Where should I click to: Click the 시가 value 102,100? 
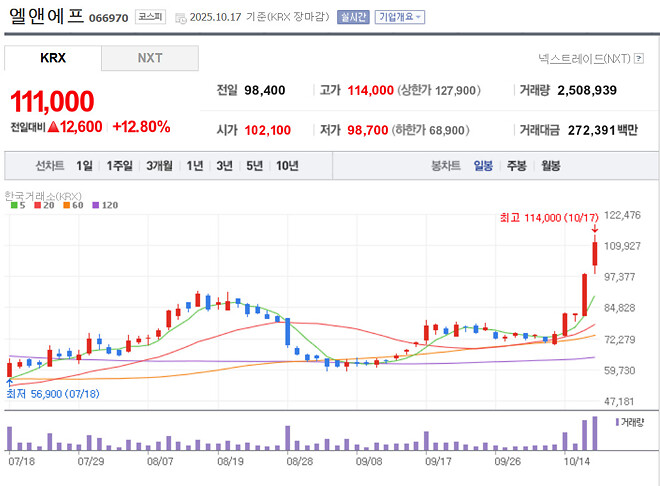pos(268,130)
